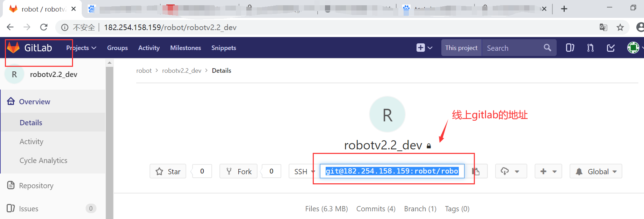
Task: Click the sidebar scrollbar up arrow
Action: (x=109, y=63)
